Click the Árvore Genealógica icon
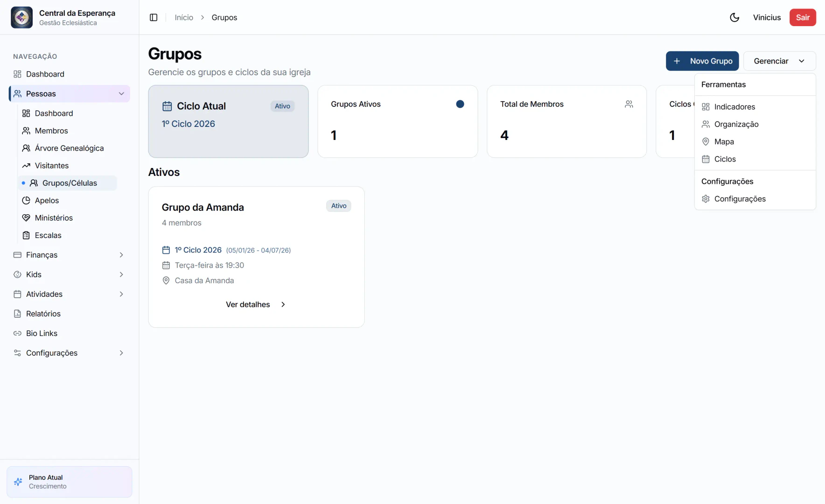 [x=27, y=148]
